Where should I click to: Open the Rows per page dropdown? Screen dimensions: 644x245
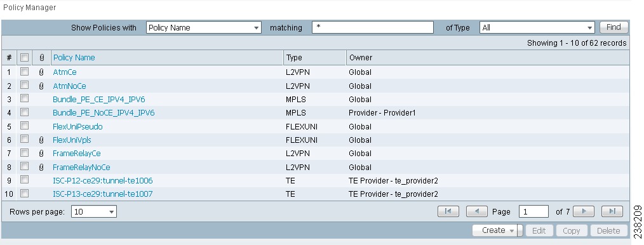(x=93, y=212)
